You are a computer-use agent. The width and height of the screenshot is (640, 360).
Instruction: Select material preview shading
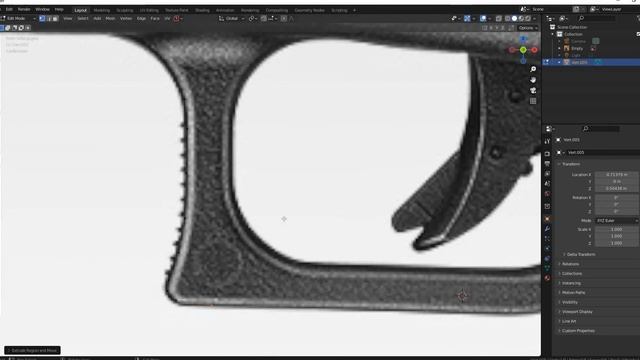point(521,18)
